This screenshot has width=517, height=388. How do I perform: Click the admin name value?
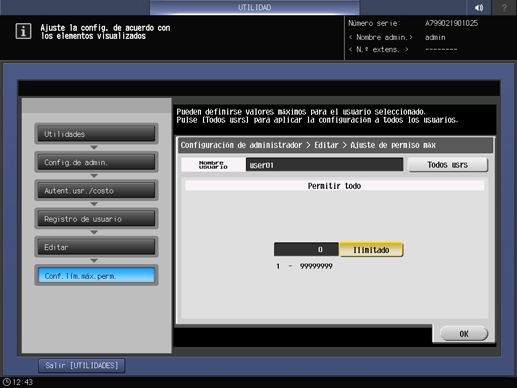[x=435, y=37]
